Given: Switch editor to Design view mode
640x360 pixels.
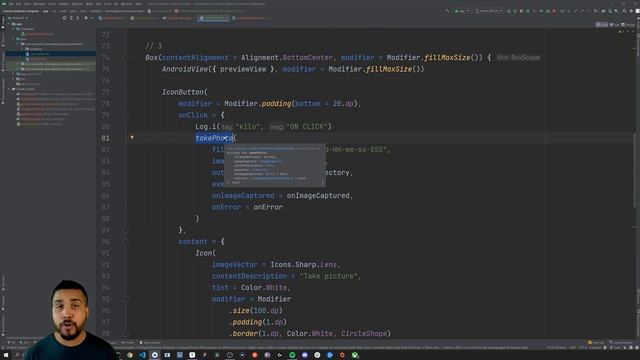Looking at the screenshot, I should [x=628, y=24].
